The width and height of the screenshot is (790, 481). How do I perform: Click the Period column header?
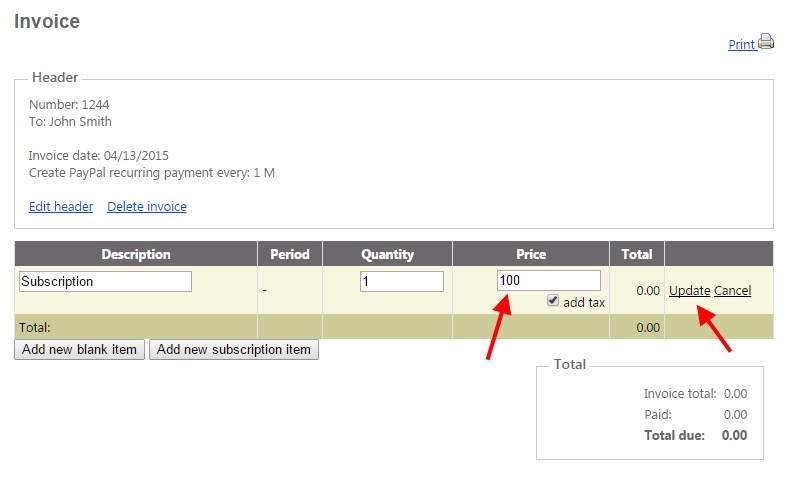pyautogui.click(x=290, y=254)
